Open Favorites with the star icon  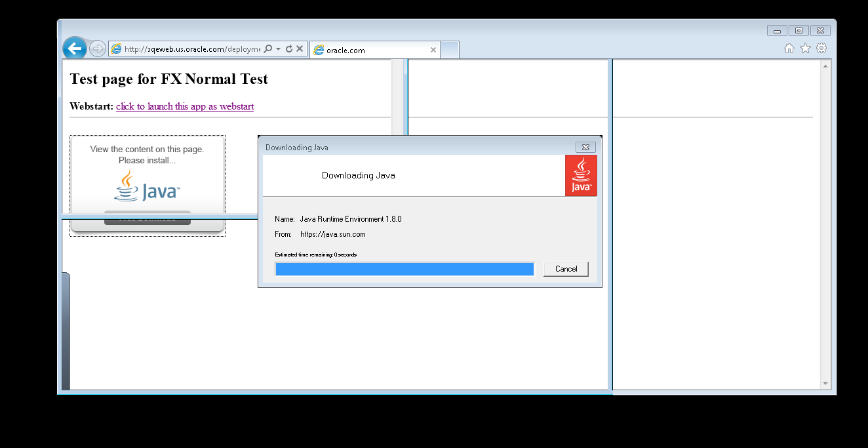pyautogui.click(x=805, y=49)
